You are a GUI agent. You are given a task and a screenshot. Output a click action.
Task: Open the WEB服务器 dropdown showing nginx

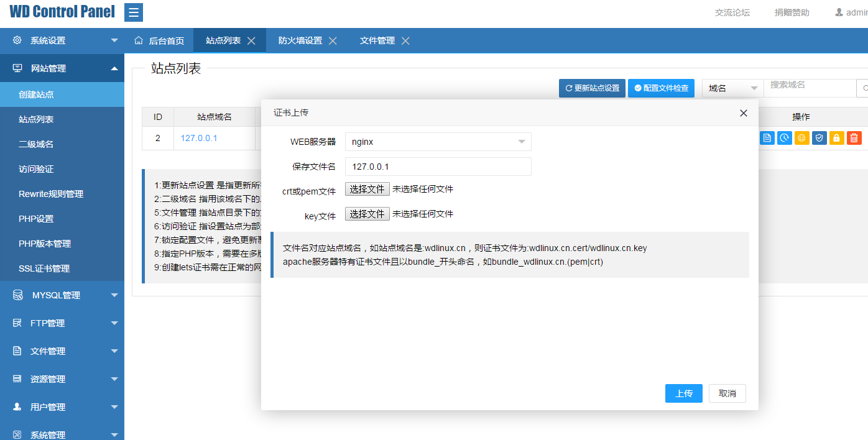438,142
